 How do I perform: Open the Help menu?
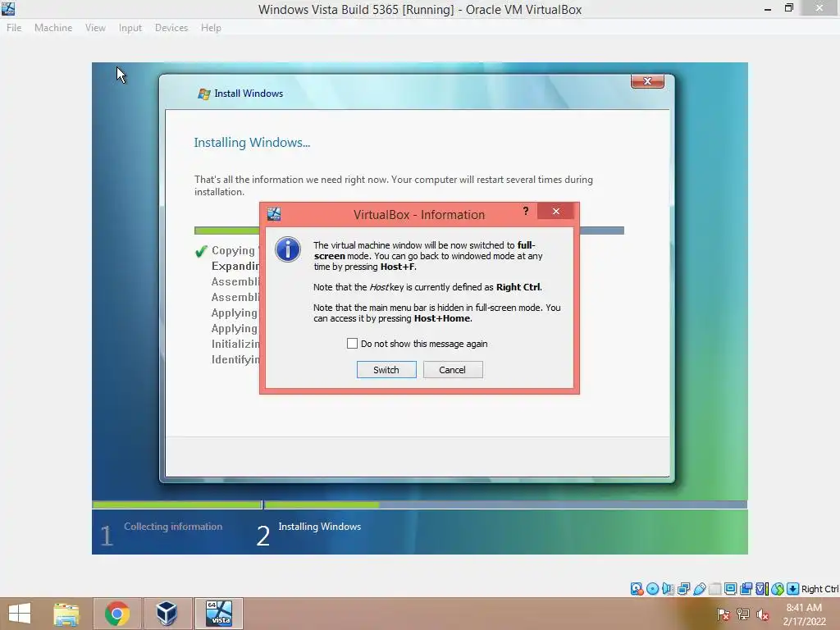tap(211, 28)
